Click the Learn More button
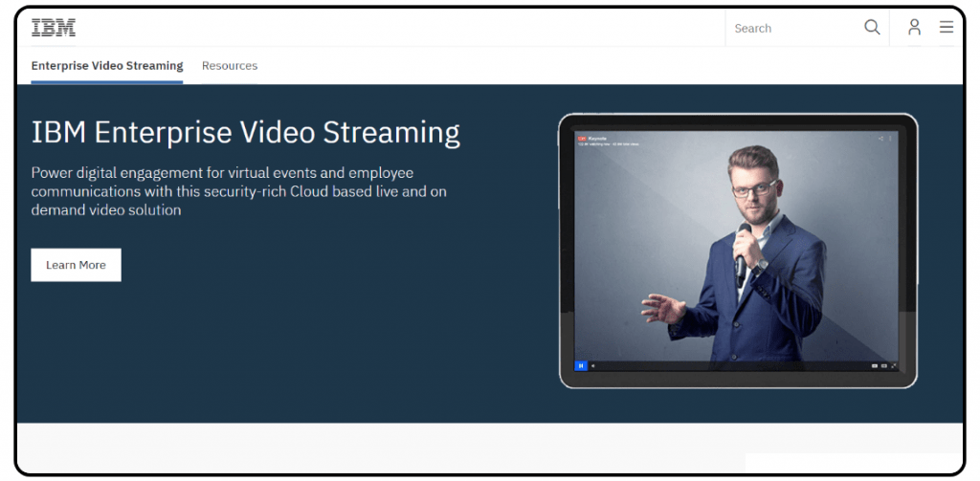The width and height of the screenshot is (980, 481). coord(77,265)
